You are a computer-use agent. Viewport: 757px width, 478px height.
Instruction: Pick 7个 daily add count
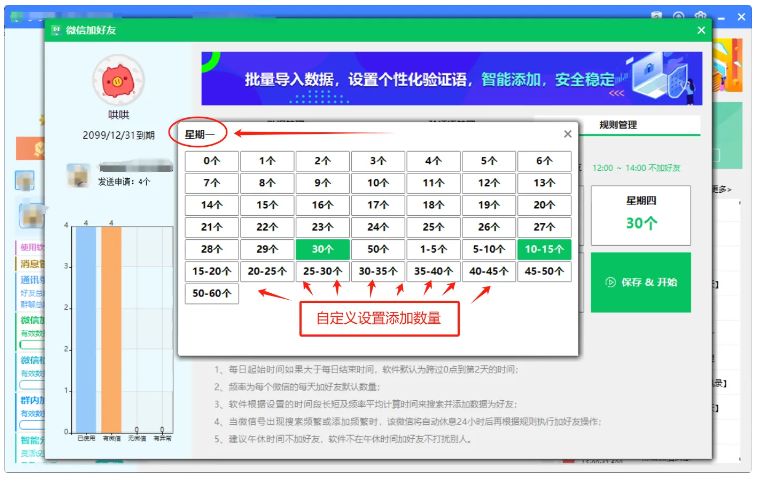pyautogui.click(x=211, y=183)
